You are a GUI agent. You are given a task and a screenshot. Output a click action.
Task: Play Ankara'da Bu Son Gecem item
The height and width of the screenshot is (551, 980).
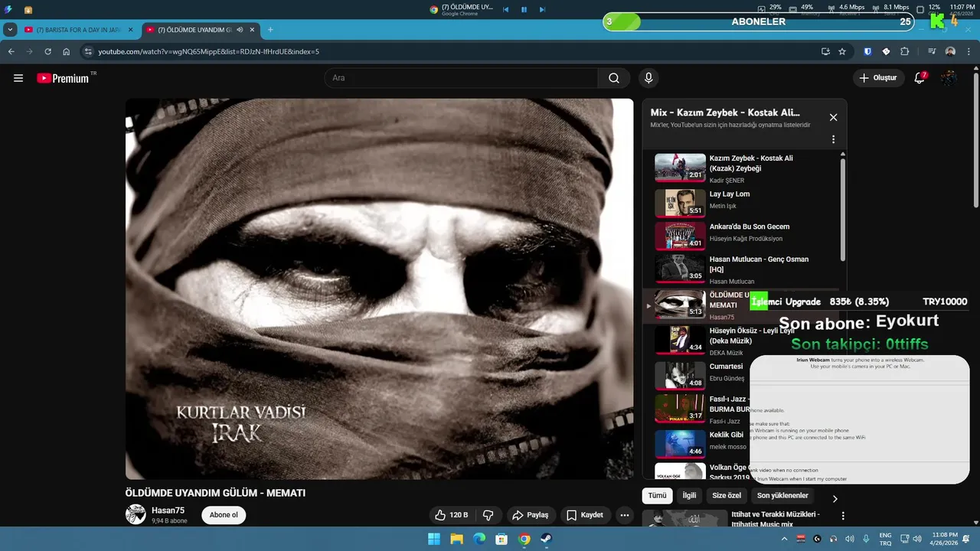point(743,236)
